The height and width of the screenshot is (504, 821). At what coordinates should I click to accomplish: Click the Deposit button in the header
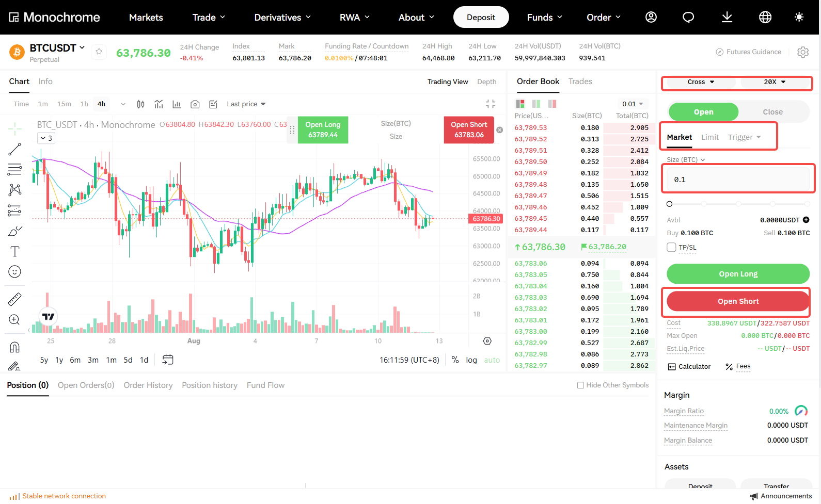click(x=481, y=17)
